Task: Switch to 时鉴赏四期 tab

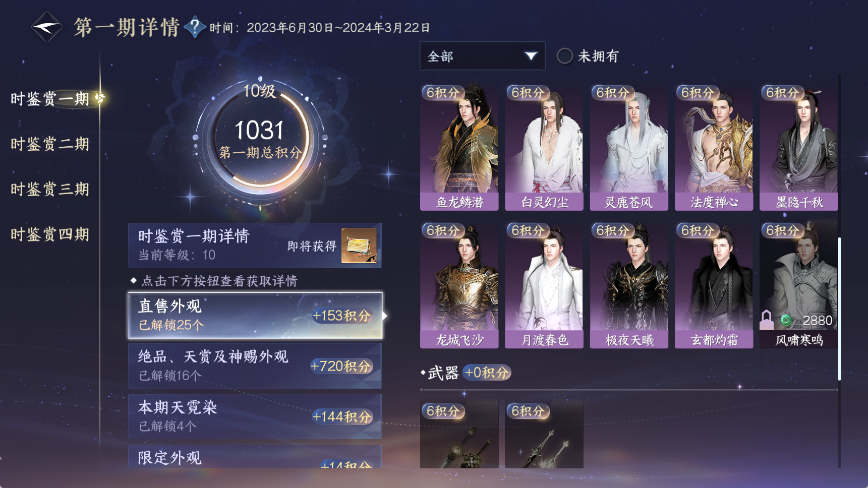Action: [50, 234]
